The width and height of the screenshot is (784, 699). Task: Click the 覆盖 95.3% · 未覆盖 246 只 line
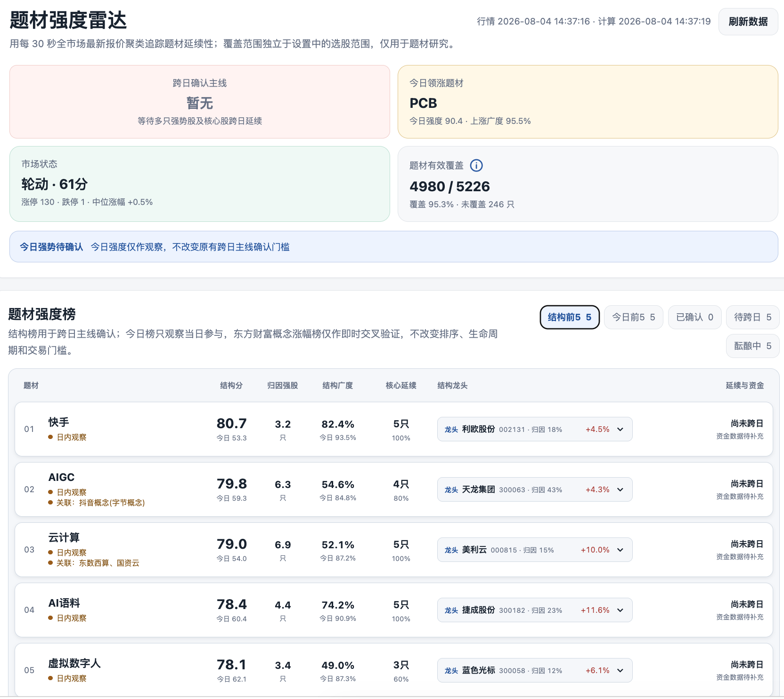(462, 204)
